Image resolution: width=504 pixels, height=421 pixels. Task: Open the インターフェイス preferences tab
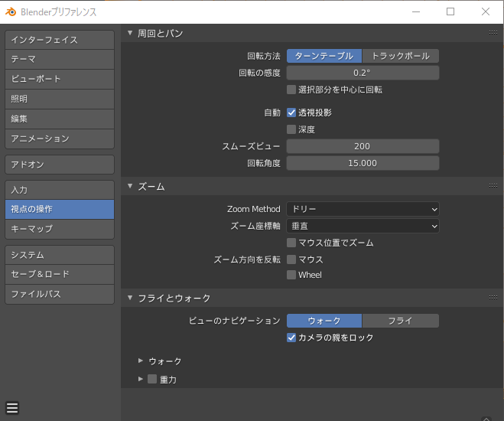pos(60,40)
